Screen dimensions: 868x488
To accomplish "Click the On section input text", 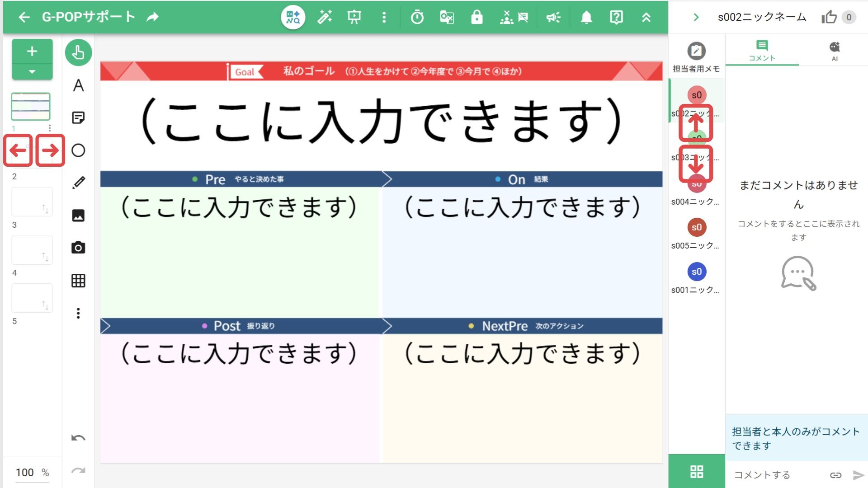I will (x=522, y=207).
